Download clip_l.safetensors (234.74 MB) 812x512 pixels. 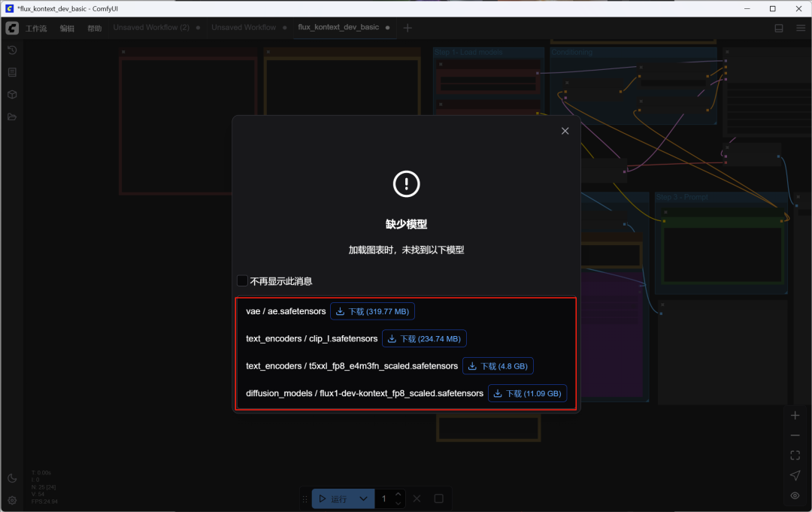pos(424,339)
